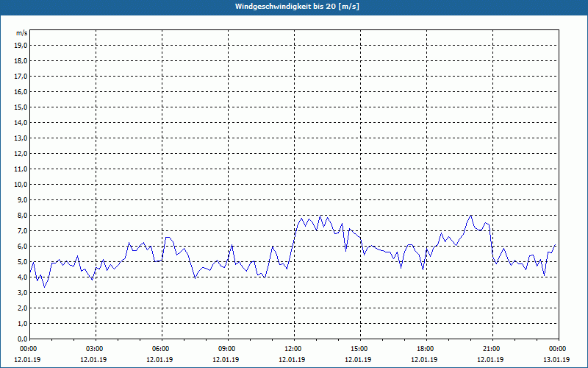Click the 5,0 y-axis label
588x368 pixels.
point(22,262)
